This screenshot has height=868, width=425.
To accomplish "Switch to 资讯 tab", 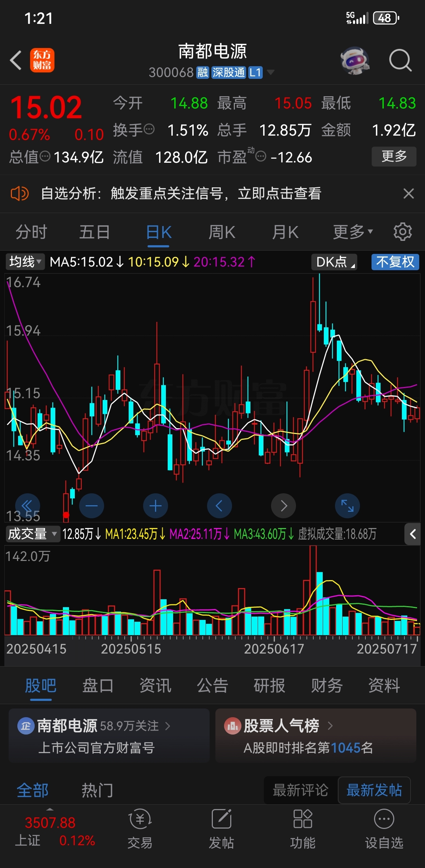I will pos(155,685).
